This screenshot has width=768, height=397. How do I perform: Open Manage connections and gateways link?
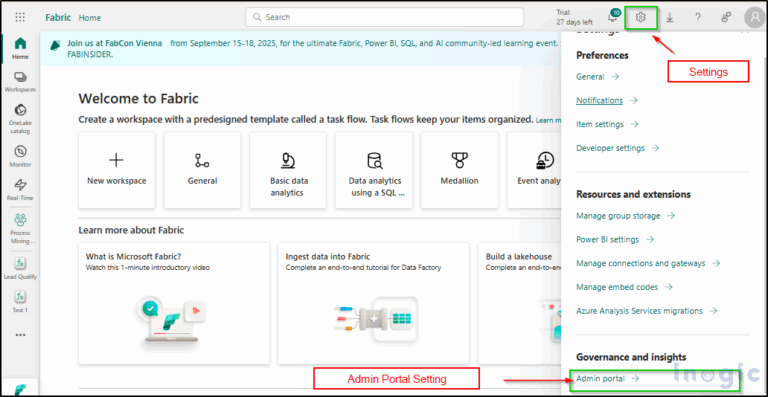pos(648,263)
